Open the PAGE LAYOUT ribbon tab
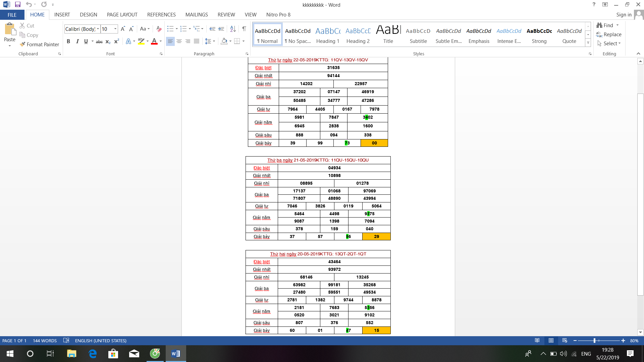644x362 pixels. pyautogui.click(x=122, y=15)
